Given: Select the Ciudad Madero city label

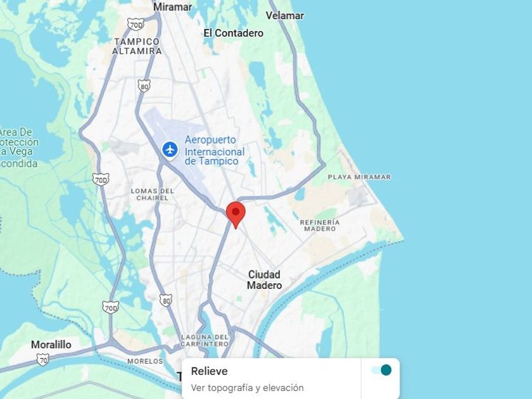Looking at the screenshot, I should pyautogui.click(x=264, y=279).
